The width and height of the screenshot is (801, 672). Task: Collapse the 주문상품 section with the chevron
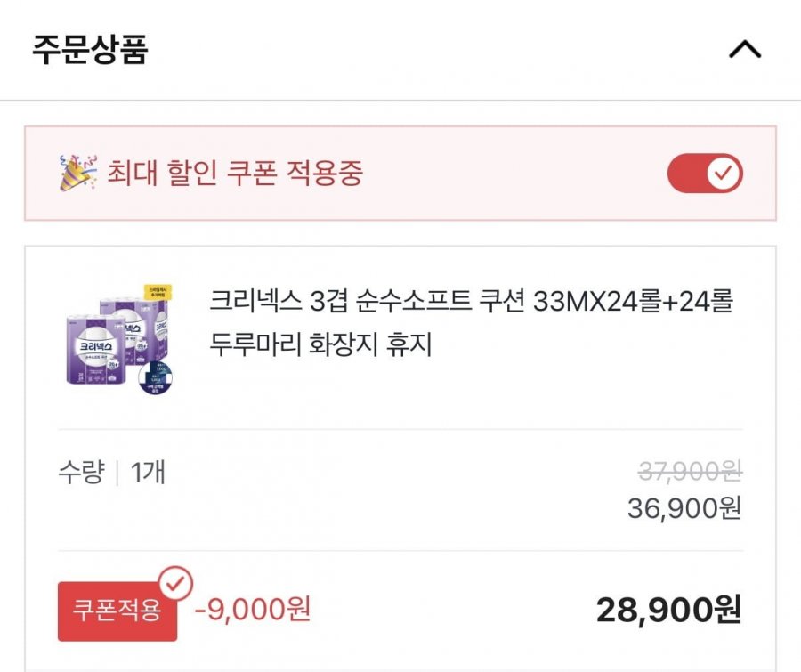pos(745,50)
